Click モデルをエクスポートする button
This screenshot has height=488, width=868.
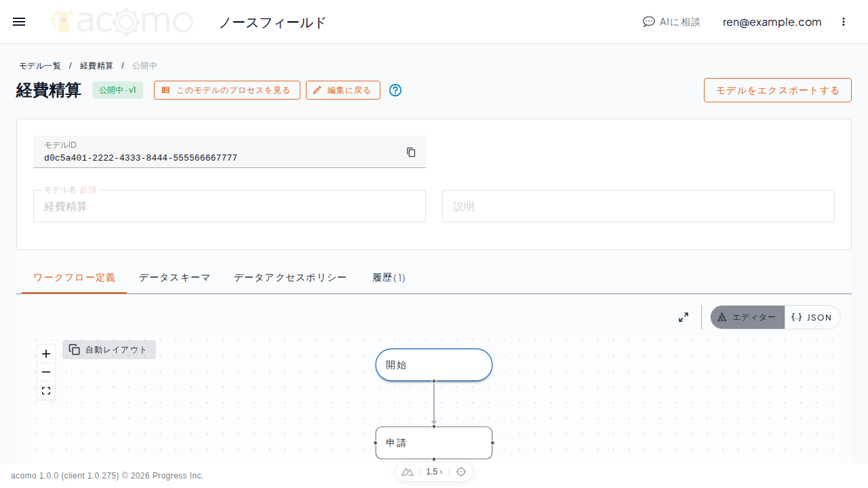coord(778,90)
